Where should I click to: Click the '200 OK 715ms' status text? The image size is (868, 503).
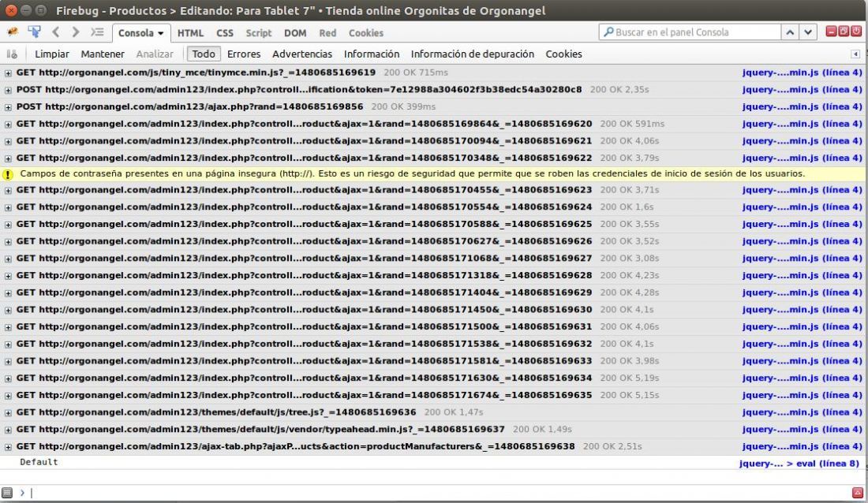point(416,73)
